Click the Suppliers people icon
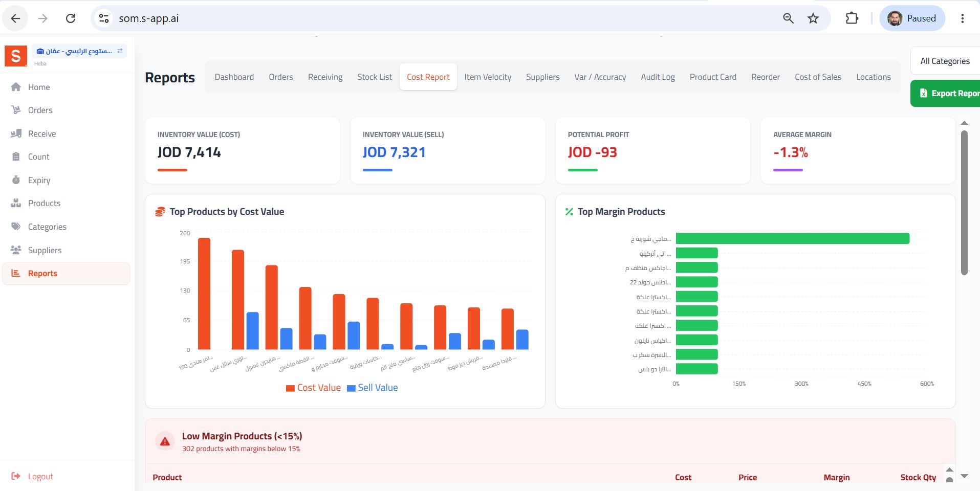The image size is (980, 491). click(16, 250)
